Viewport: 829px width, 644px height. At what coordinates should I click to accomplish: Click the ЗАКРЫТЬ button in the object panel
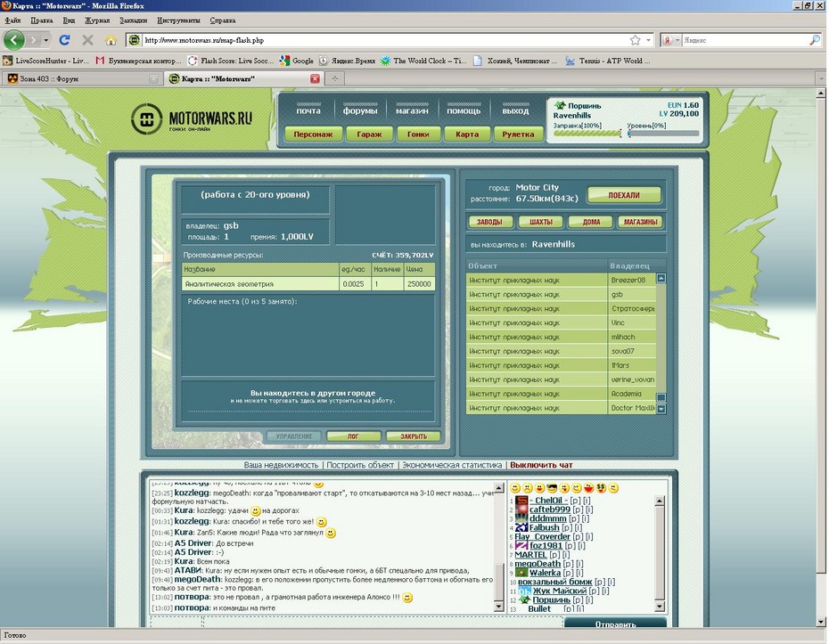pyautogui.click(x=414, y=436)
